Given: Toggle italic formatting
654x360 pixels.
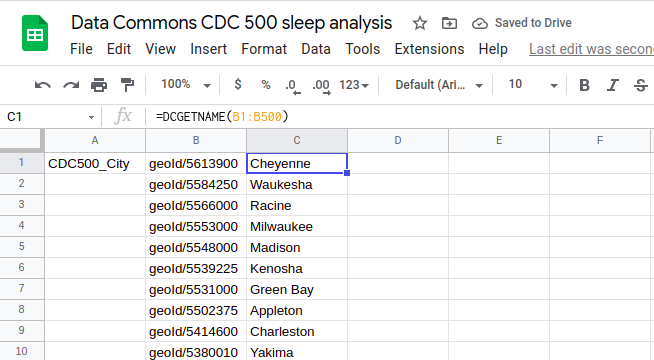Looking at the screenshot, I should coord(612,85).
